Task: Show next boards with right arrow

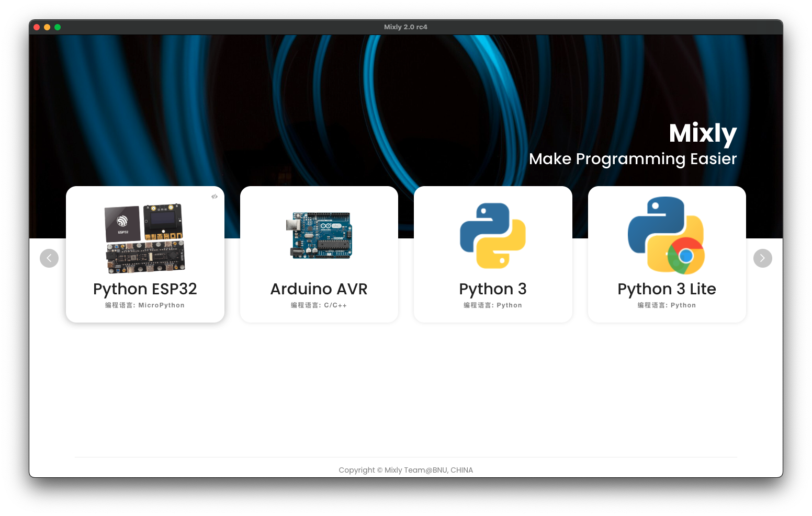Action: [x=762, y=258]
